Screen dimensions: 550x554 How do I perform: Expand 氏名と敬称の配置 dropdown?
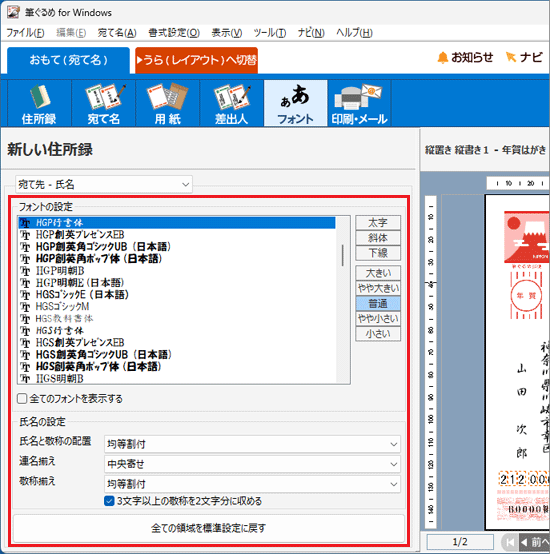click(252, 444)
